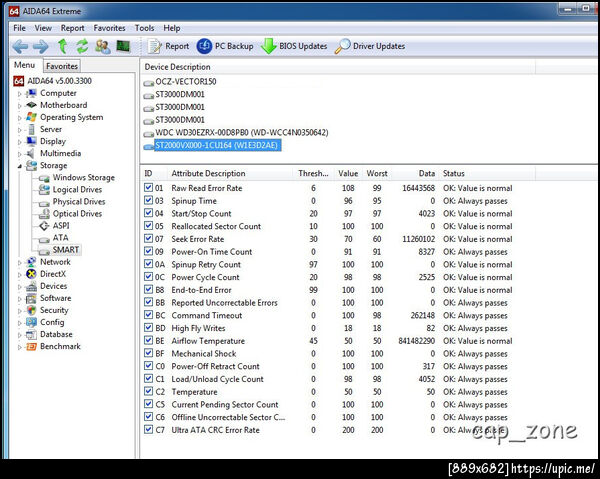Open the ASPI tree item
600x479 pixels.
click(x=61, y=226)
